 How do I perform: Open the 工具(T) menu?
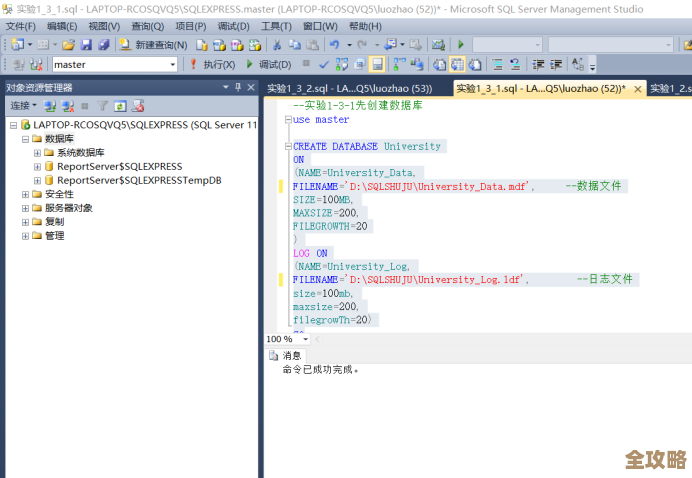276,26
